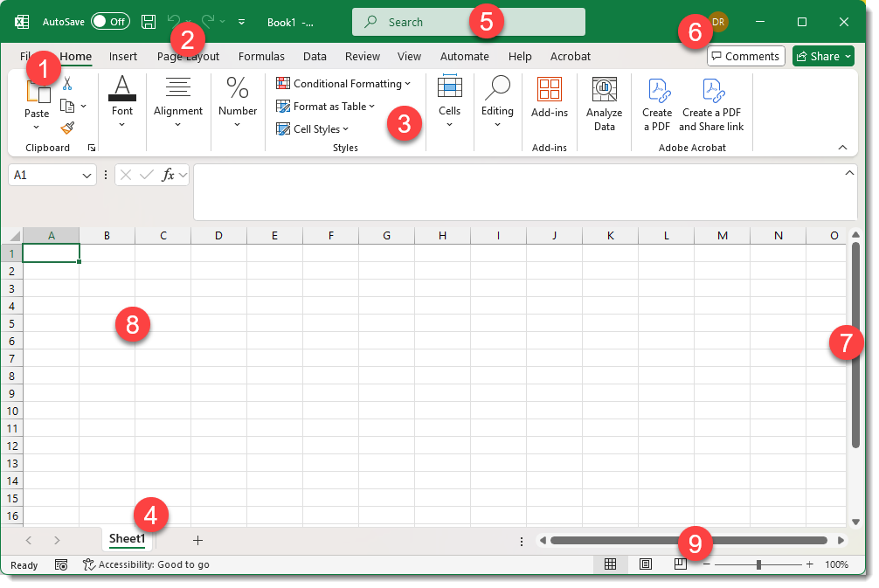Open the Comments pane
The height and width of the screenshot is (588, 879).
click(745, 56)
